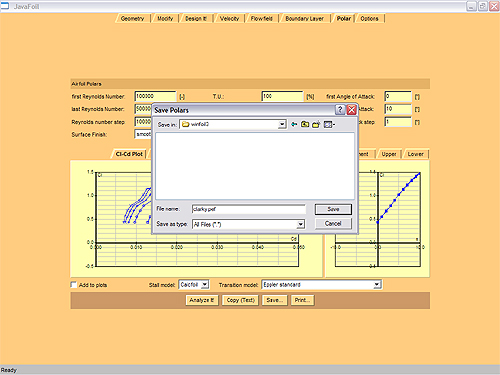The image size is (500, 375).
Task: Create a new folder in Save Polars dialog
Action: click(316, 124)
